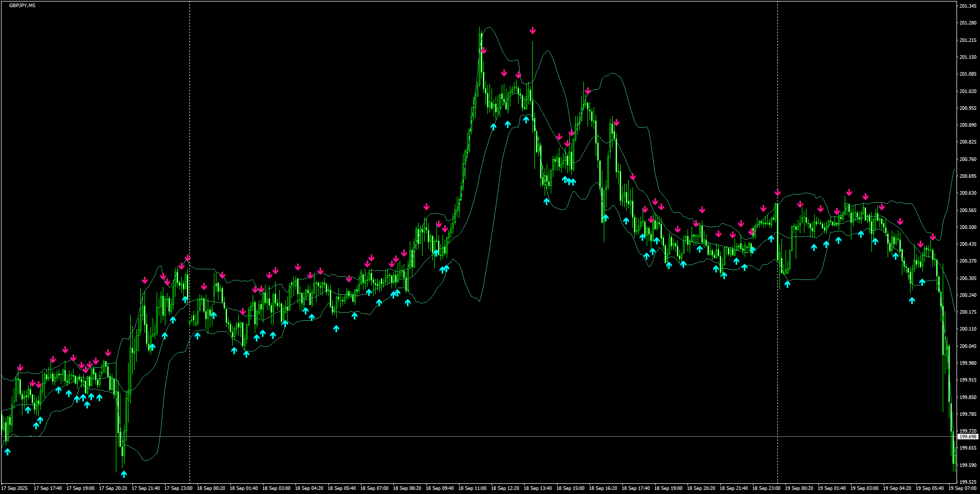Click the 18 Sep 03:00 time label

point(276,488)
